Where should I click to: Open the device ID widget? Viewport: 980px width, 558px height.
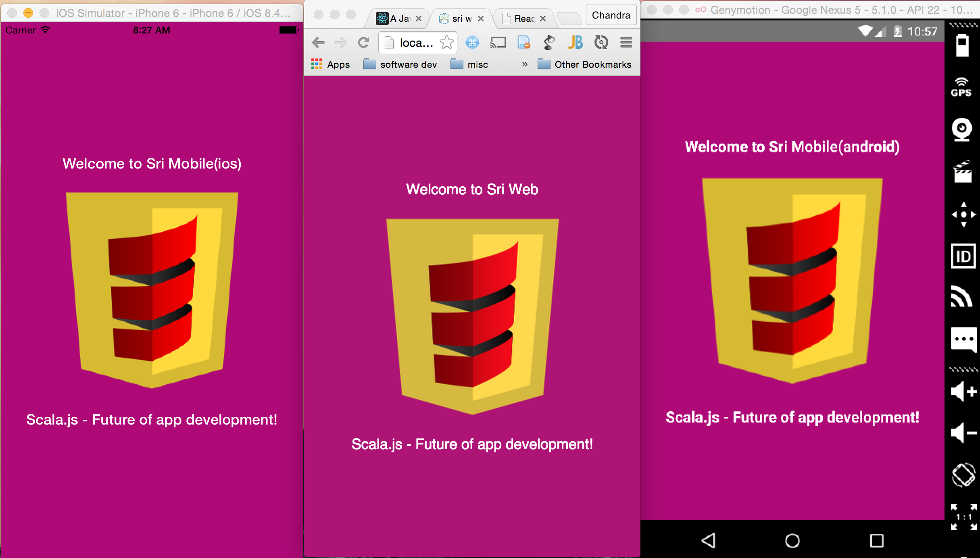pos(963,256)
